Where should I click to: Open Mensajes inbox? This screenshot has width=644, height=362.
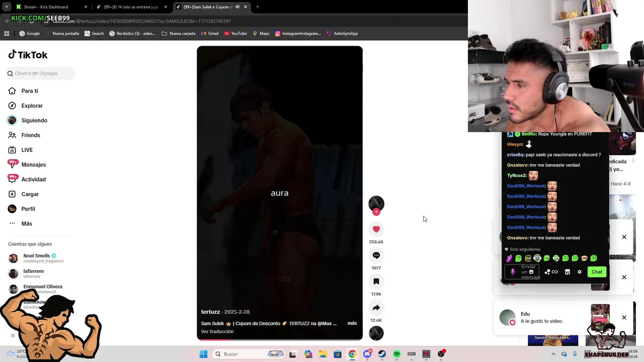[33, 164]
